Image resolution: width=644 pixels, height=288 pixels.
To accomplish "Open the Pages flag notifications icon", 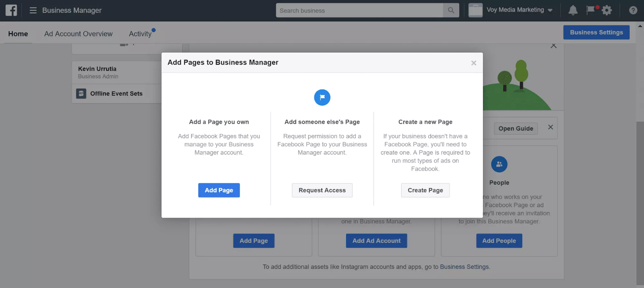I will [x=591, y=10].
